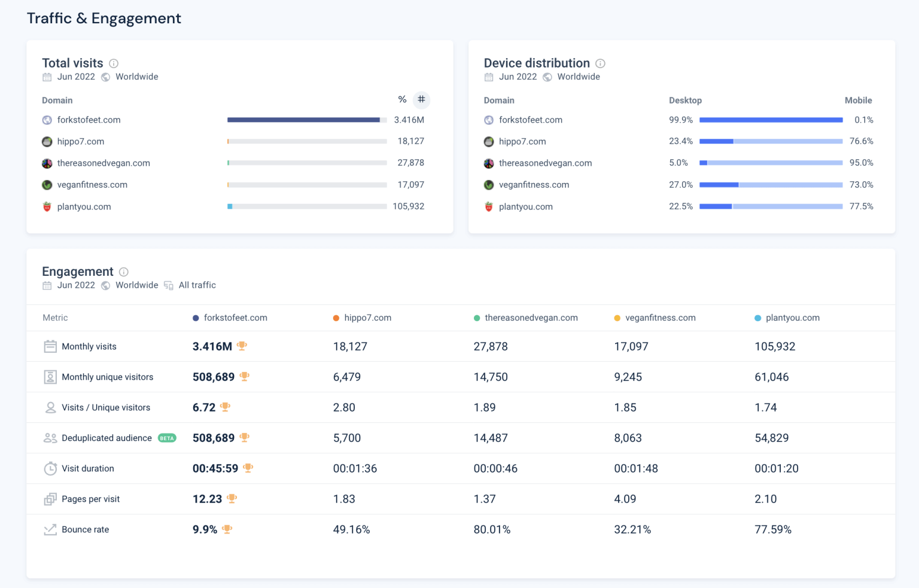Select the Domain header in Total visits

[x=57, y=100]
